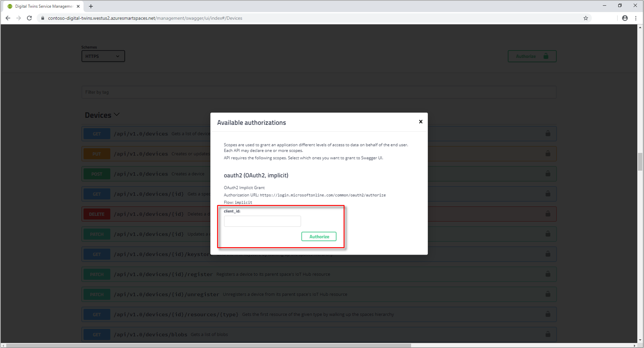
Task: Click the vertical scrollbar down arrow
Action: [x=640, y=340]
